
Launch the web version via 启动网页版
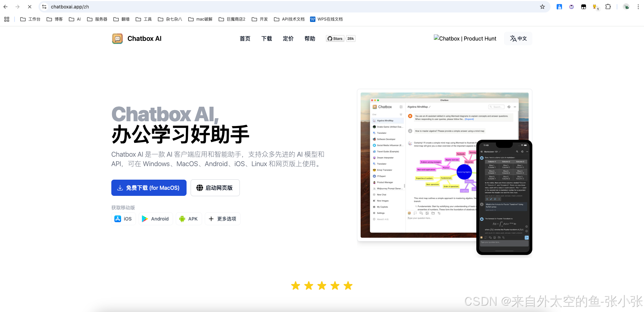(215, 188)
